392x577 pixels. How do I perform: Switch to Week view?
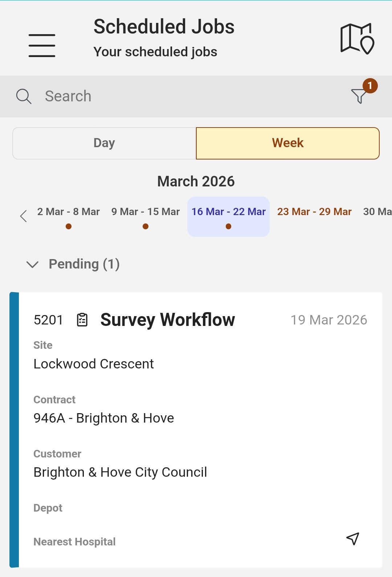[287, 143]
